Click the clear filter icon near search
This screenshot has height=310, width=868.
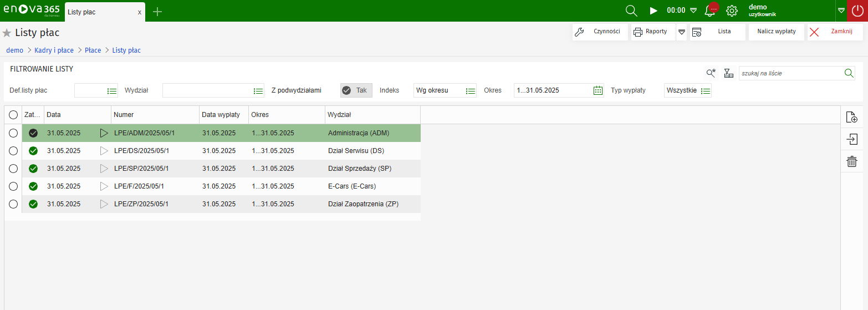pos(729,73)
